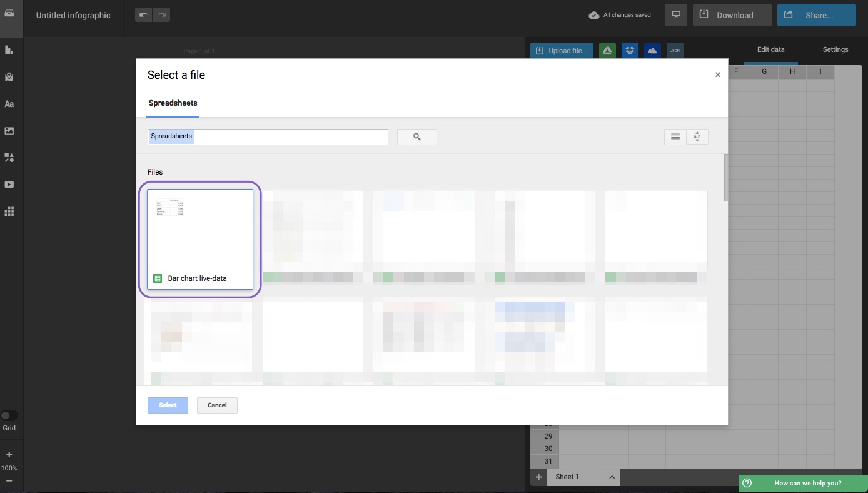The image size is (868, 493).
Task: Import data from OneDrive
Action: (652, 51)
